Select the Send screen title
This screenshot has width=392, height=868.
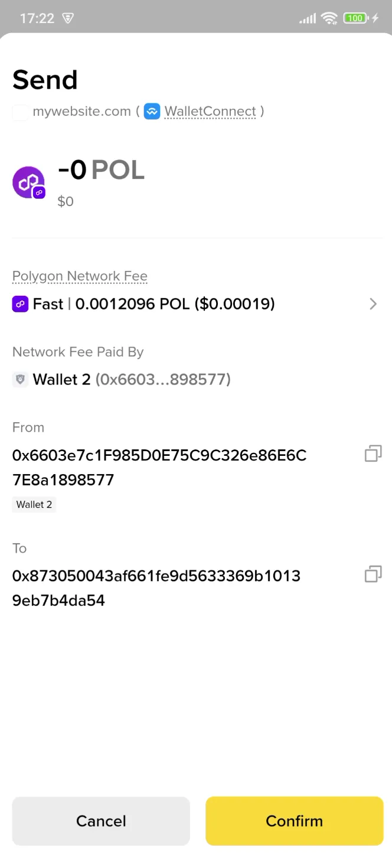tap(45, 79)
